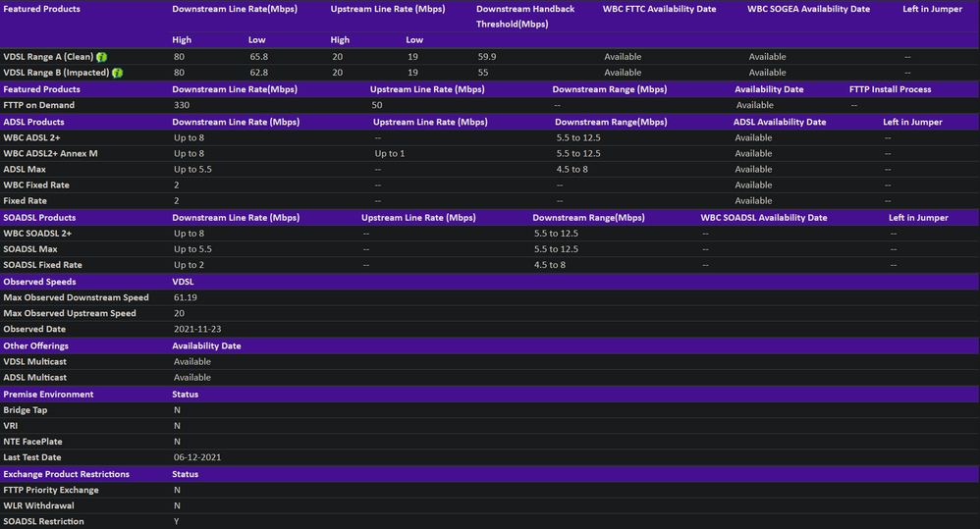This screenshot has width=980, height=529.
Task: Select the VDSL Multicast row label
Action: coord(35,361)
